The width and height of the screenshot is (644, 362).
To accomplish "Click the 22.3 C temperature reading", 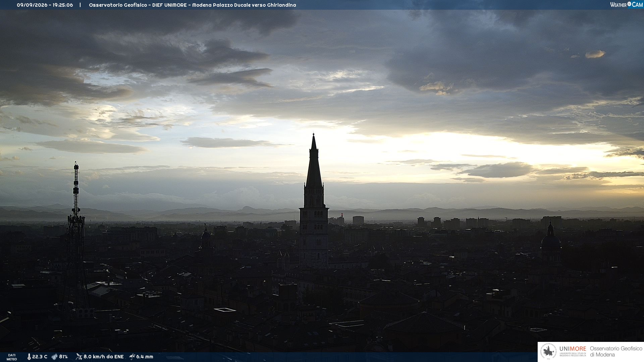I will (40, 357).
